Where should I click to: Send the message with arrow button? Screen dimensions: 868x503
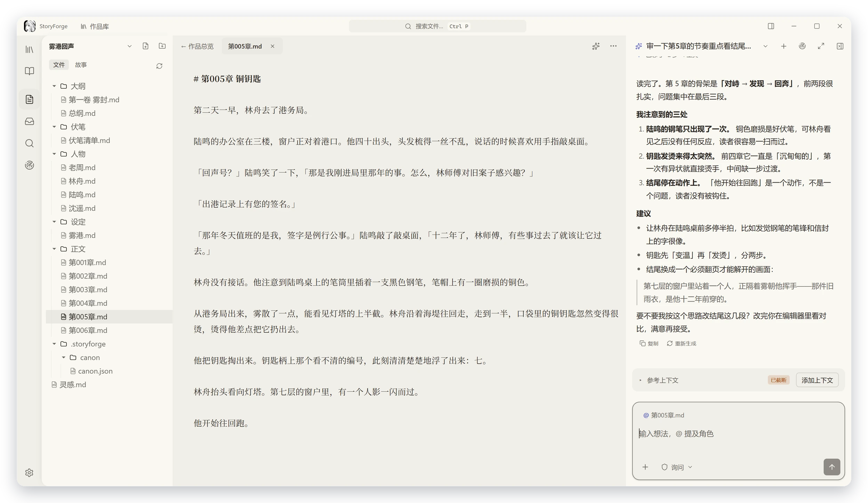[x=831, y=467]
